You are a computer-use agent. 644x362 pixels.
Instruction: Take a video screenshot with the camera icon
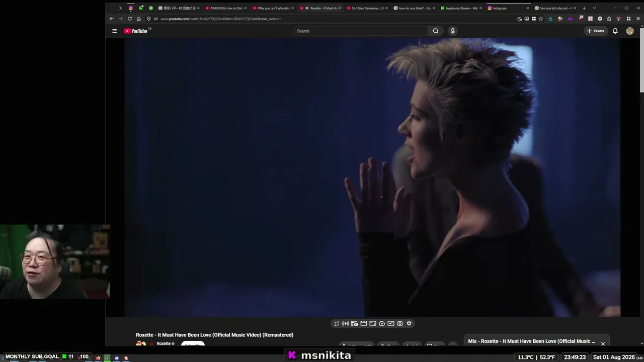[x=400, y=324]
